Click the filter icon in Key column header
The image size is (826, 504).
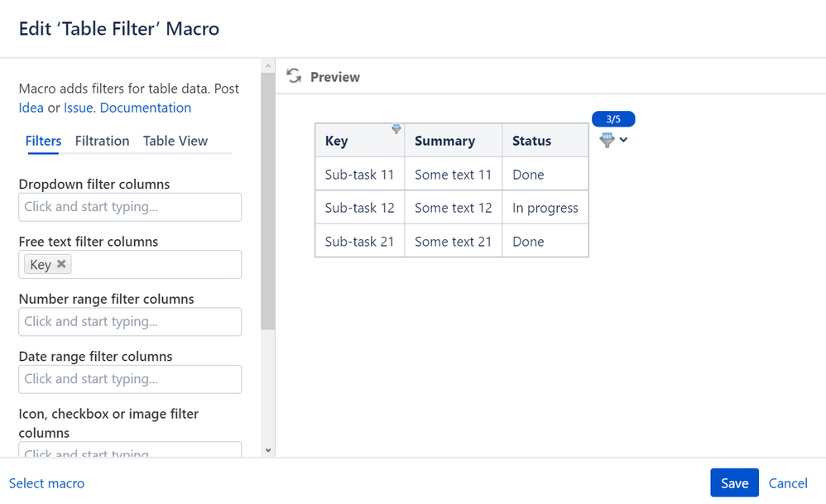[396, 129]
